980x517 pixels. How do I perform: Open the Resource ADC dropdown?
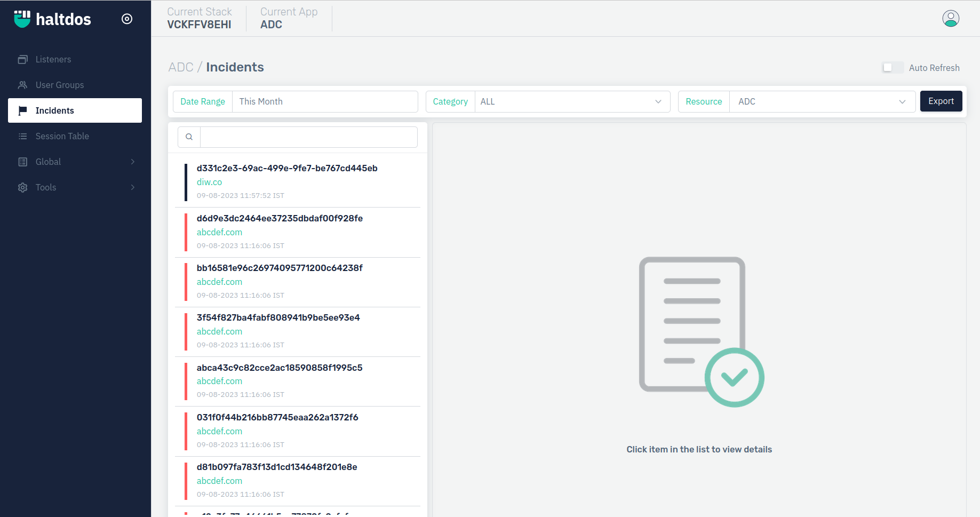tap(822, 101)
